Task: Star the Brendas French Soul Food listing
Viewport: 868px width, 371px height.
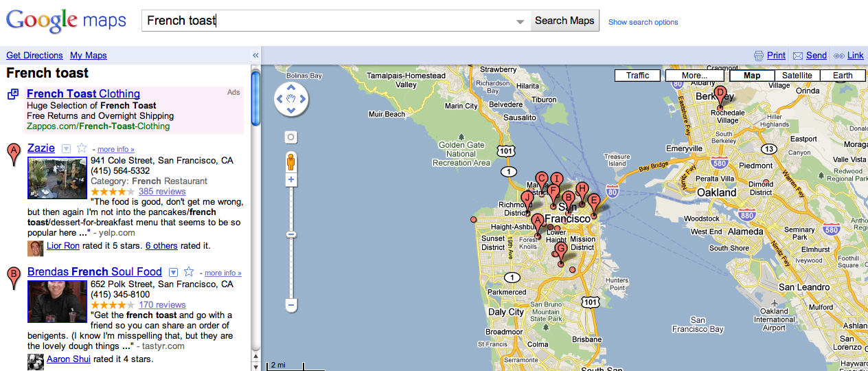Action: (x=189, y=272)
